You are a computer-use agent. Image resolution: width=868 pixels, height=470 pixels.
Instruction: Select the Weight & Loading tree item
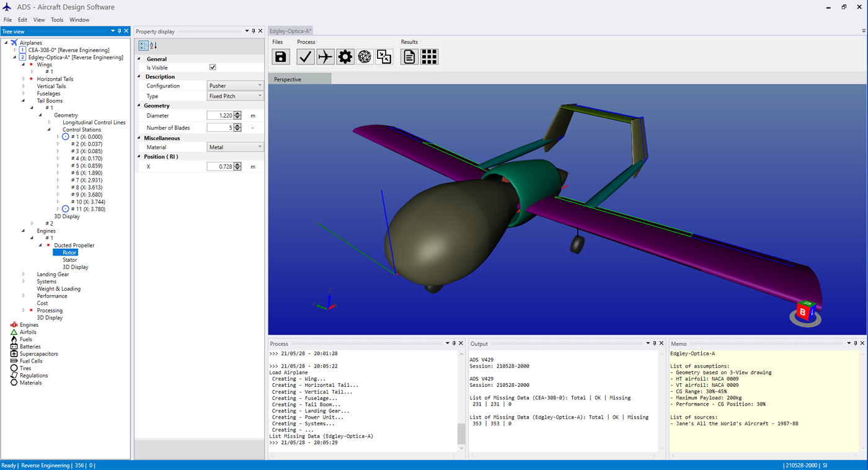(58, 289)
